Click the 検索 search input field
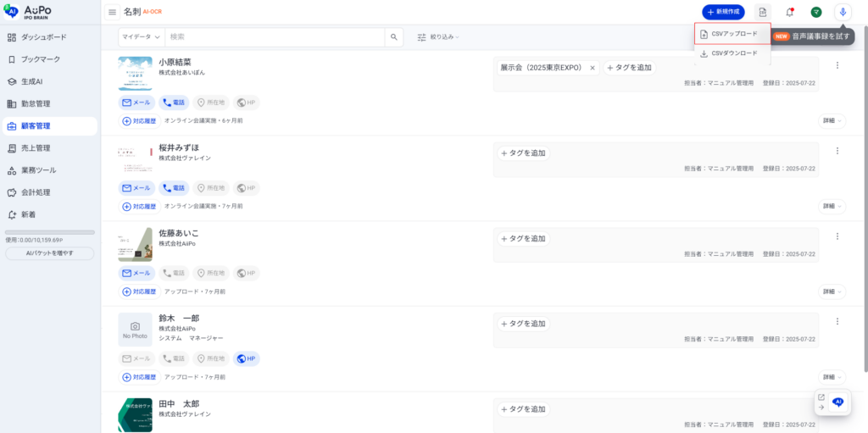This screenshot has width=868, height=433. tap(275, 37)
